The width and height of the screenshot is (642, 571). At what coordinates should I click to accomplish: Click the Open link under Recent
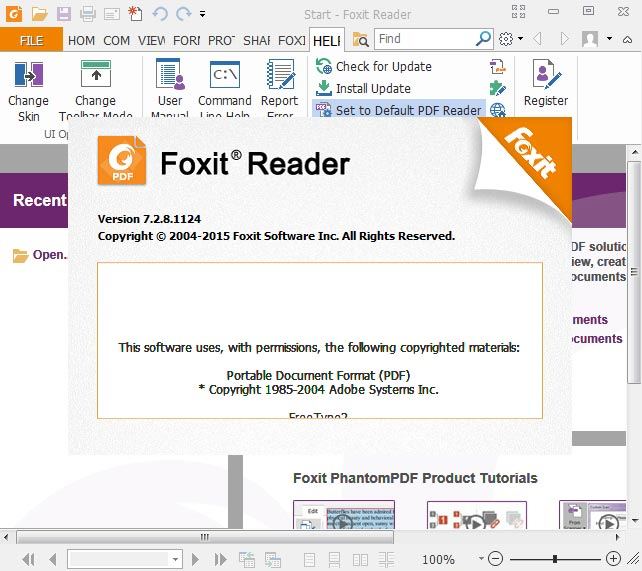point(40,255)
